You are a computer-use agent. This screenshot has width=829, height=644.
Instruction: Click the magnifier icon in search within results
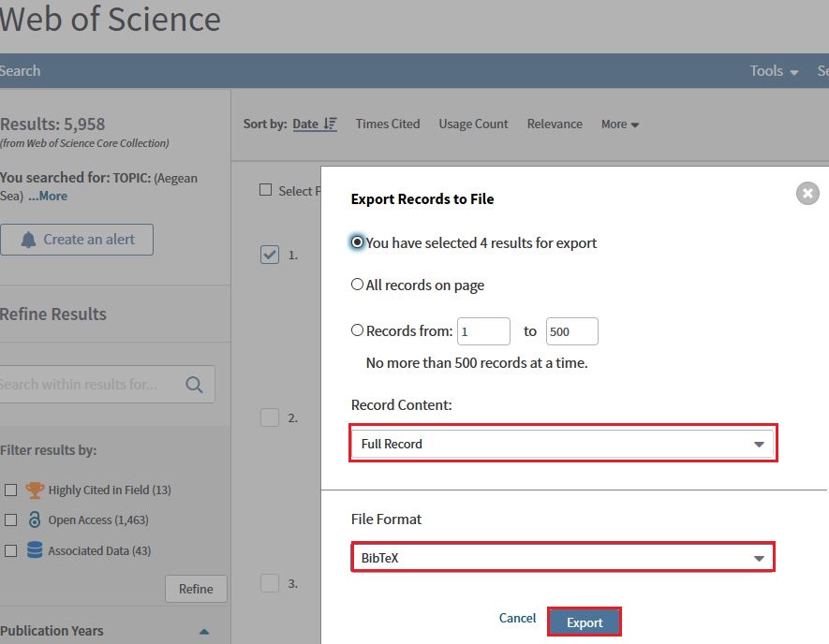tap(195, 385)
